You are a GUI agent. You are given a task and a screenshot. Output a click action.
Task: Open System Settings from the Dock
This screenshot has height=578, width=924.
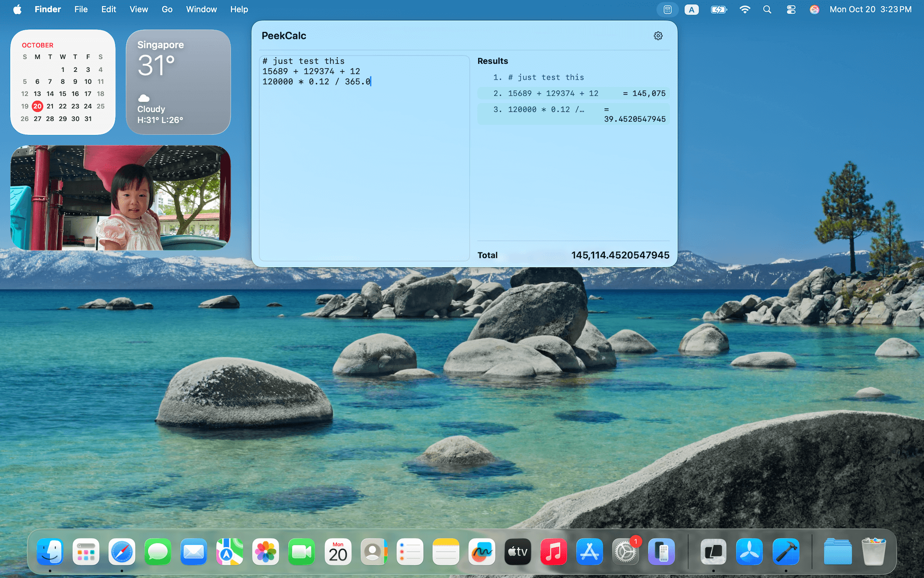[625, 551]
